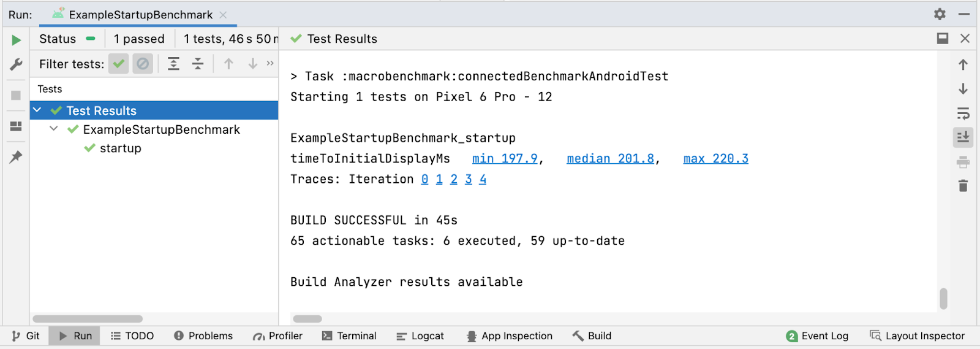This screenshot has height=349, width=980.
Task: Click the console vertical scrollbar thumb
Action: (x=943, y=299)
